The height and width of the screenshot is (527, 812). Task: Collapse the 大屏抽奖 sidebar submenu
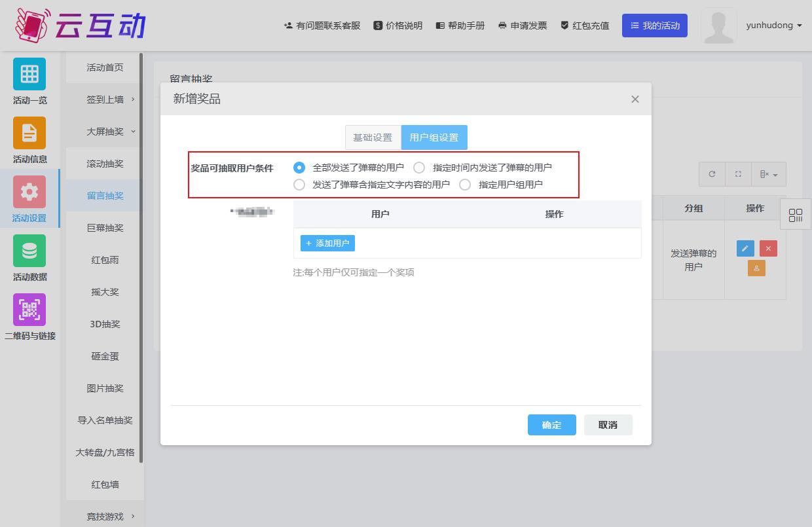(105, 132)
